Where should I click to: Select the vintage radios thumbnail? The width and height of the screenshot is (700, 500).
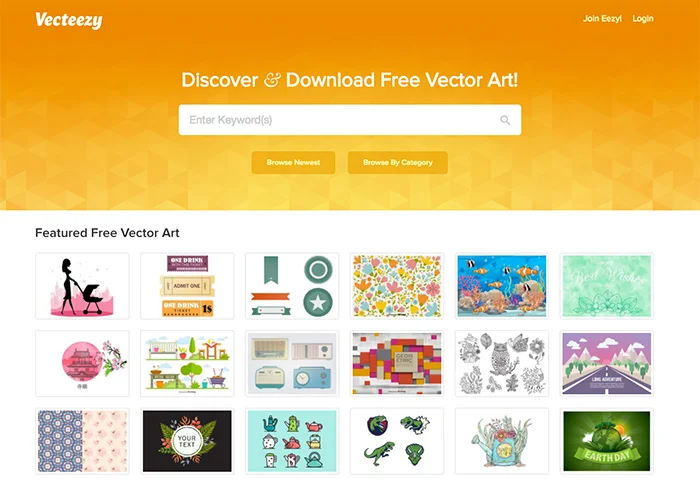coord(292,364)
